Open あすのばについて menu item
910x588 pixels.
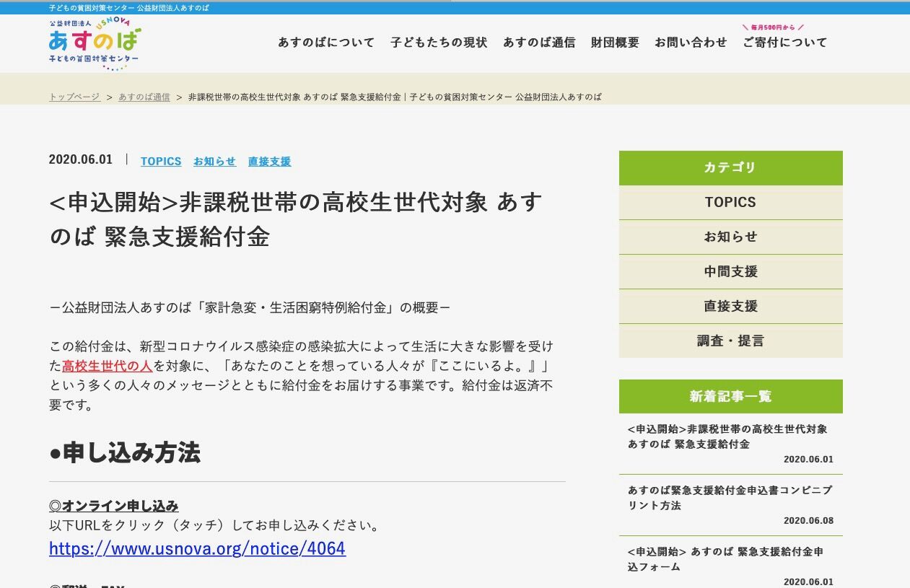coord(326,43)
